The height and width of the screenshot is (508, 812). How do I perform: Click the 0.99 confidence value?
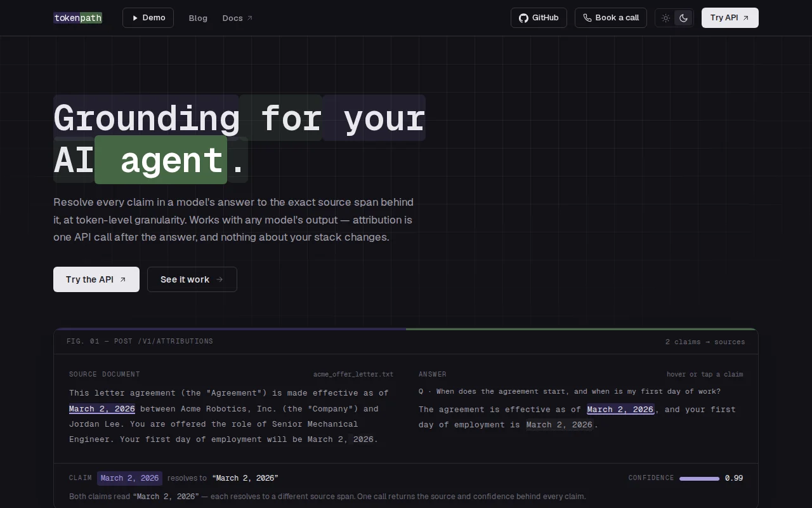coord(734,478)
